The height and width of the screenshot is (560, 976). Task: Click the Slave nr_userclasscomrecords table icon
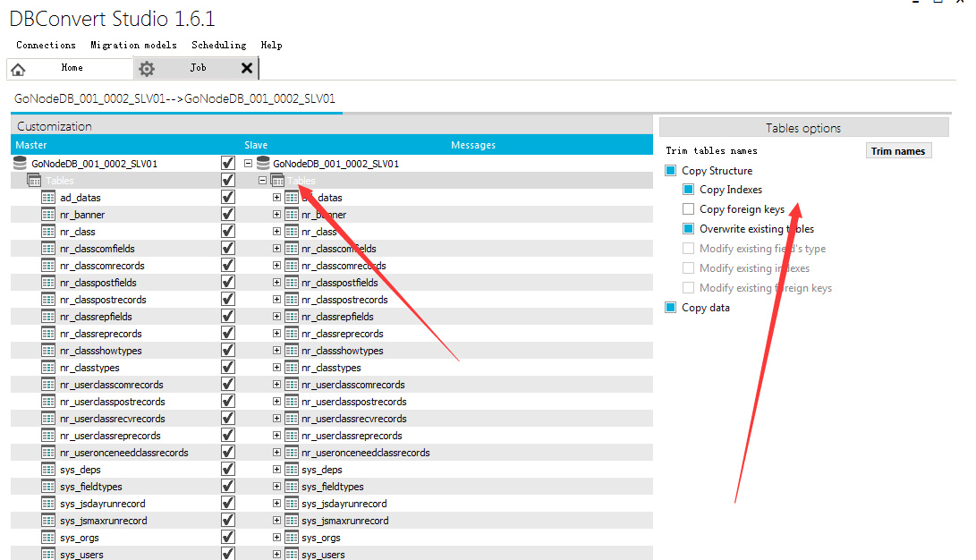292,385
